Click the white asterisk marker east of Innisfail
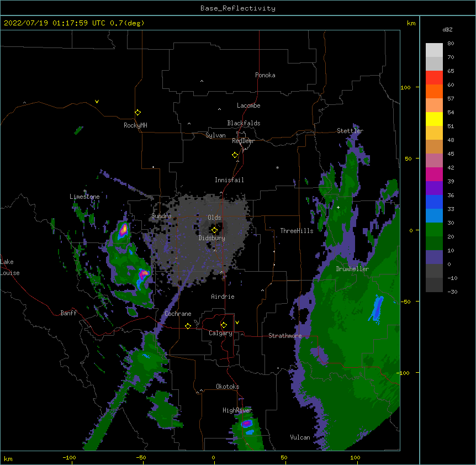Screen dimensions: 476x465 [x=277, y=167]
